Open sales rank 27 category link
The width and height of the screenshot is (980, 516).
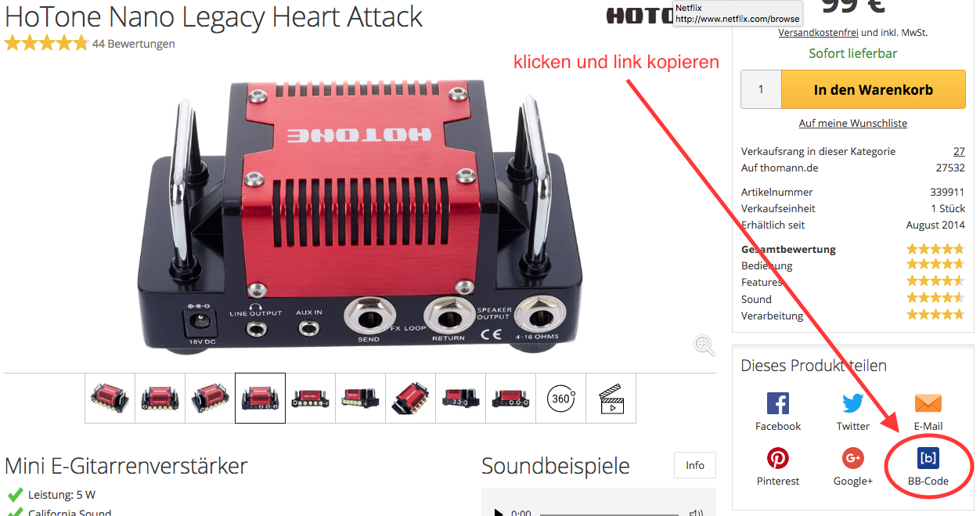tap(959, 151)
